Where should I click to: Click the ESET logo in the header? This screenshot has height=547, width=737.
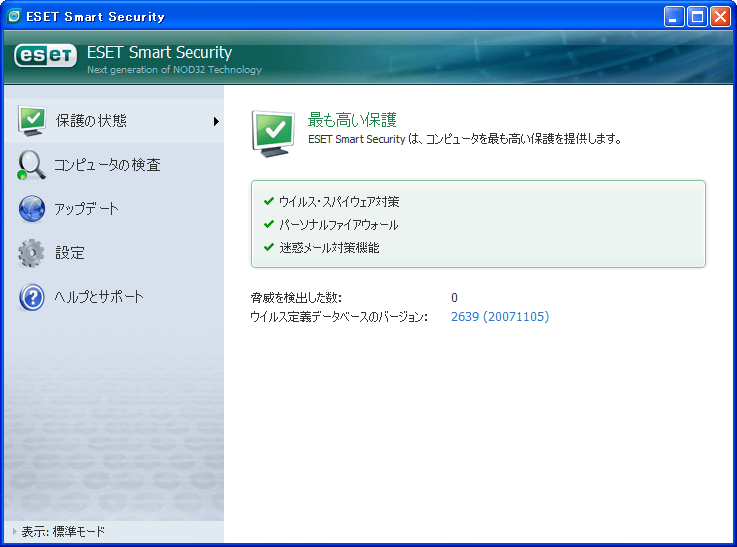[45, 55]
